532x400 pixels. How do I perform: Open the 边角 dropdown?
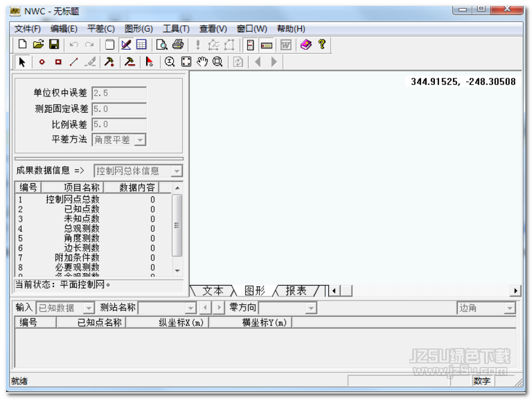(509, 308)
